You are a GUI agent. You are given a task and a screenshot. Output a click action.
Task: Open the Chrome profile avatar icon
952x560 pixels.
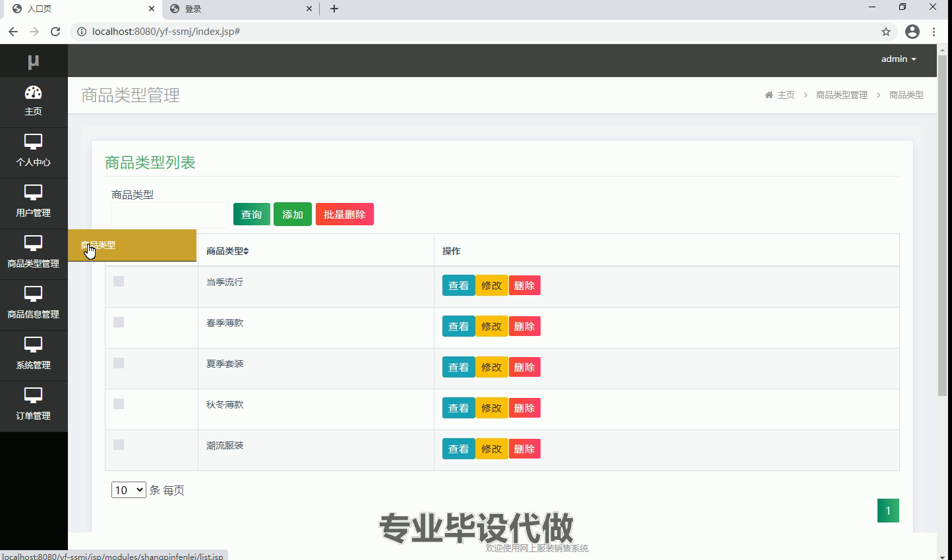coord(912,32)
